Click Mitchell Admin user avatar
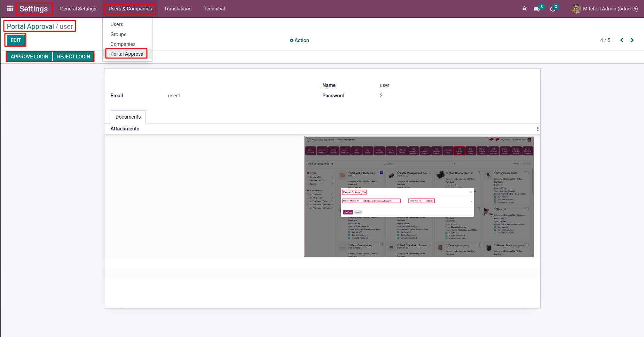 point(576,9)
